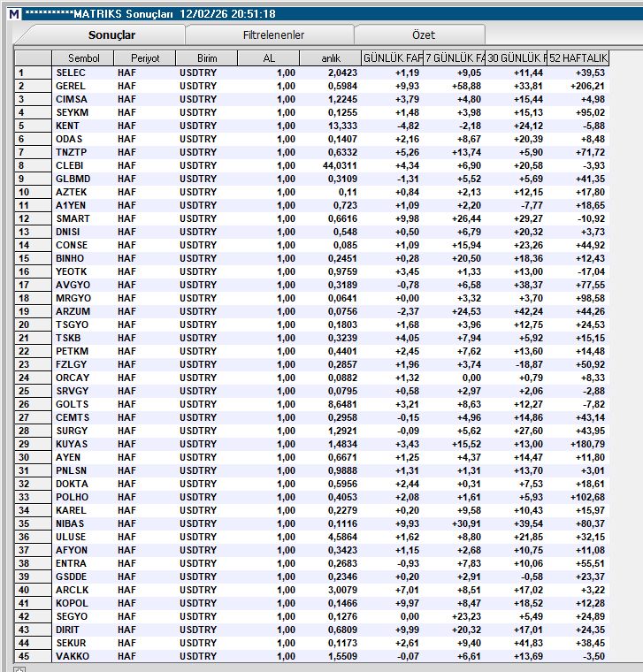Click the +102,68 yearly value for POLHO

point(587,498)
